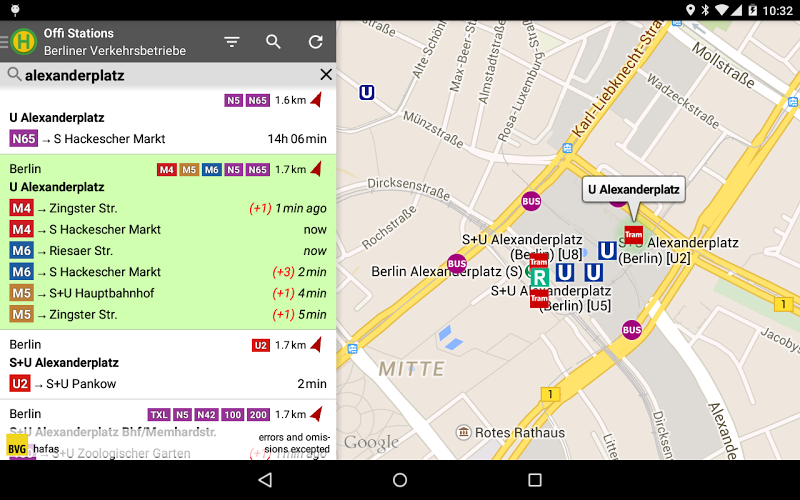This screenshot has height=500, width=800.
Task: Select M5 departure to S+U Hauptbahnhof
Action: pos(168,293)
